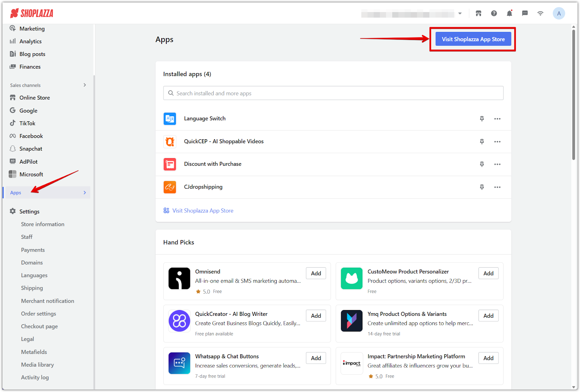This screenshot has height=392, width=580.
Task: Open Staff settings
Action: 27,237
